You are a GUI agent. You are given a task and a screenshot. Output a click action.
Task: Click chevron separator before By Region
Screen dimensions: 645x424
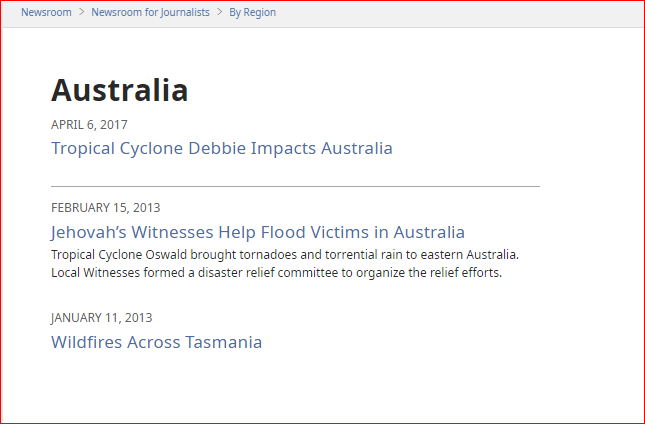[x=220, y=12]
